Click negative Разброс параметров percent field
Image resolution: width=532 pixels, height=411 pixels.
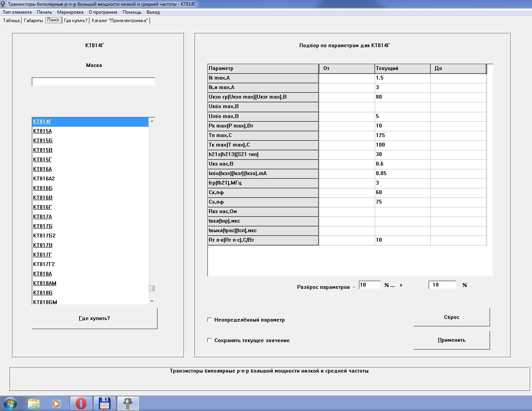click(x=369, y=285)
